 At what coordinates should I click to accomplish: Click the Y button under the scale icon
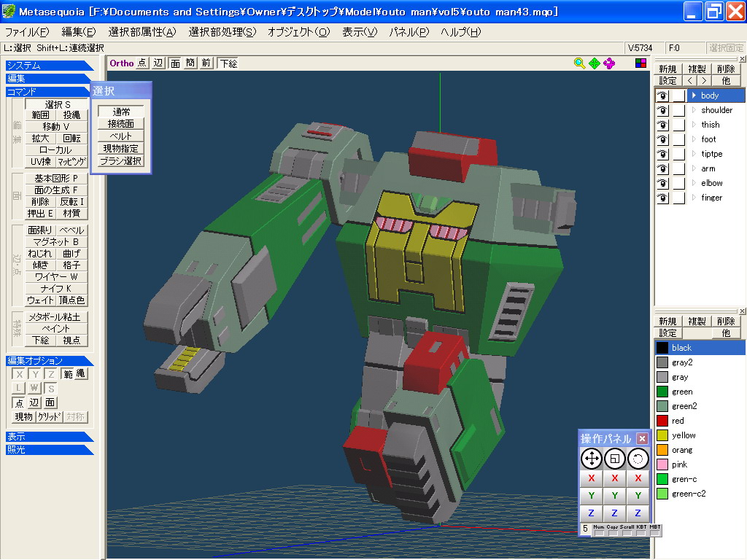tap(614, 496)
